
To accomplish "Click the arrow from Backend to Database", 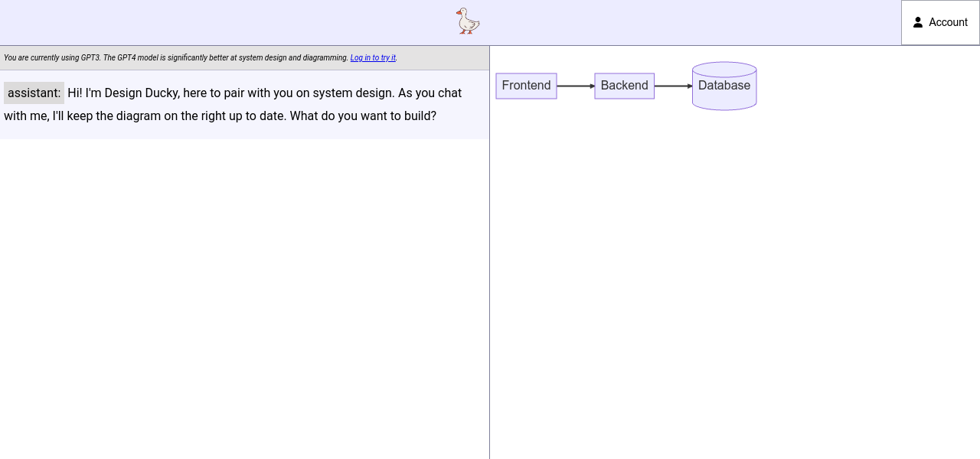I will coord(671,86).
